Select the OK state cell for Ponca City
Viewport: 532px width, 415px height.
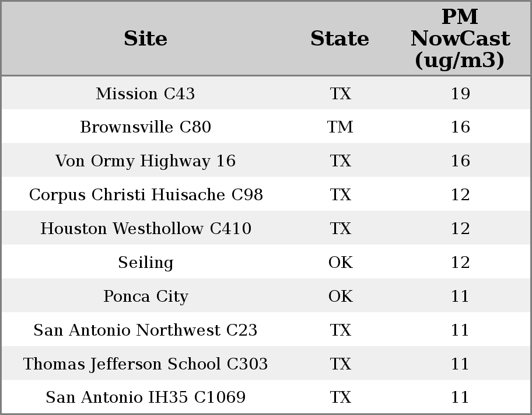(x=340, y=297)
